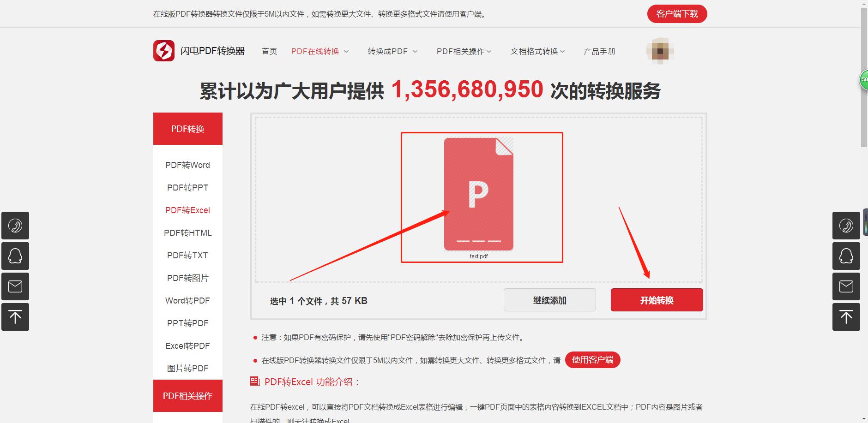The width and height of the screenshot is (868, 423).
Task: Click the mail icon in the left floating bar
Action: point(15,286)
